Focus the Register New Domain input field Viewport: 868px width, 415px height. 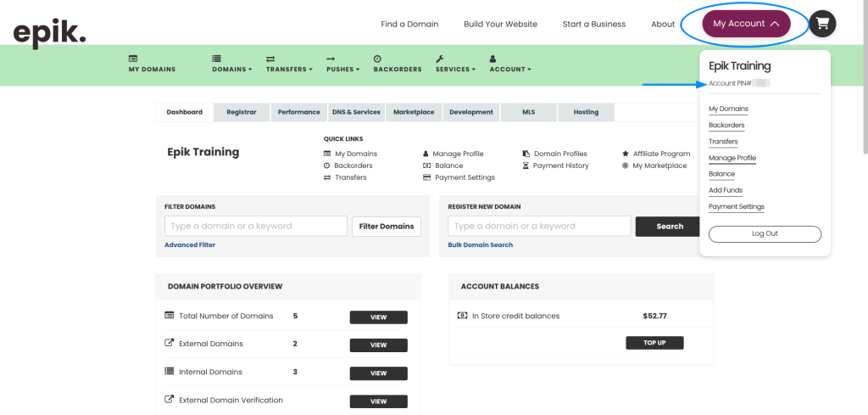(x=539, y=226)
